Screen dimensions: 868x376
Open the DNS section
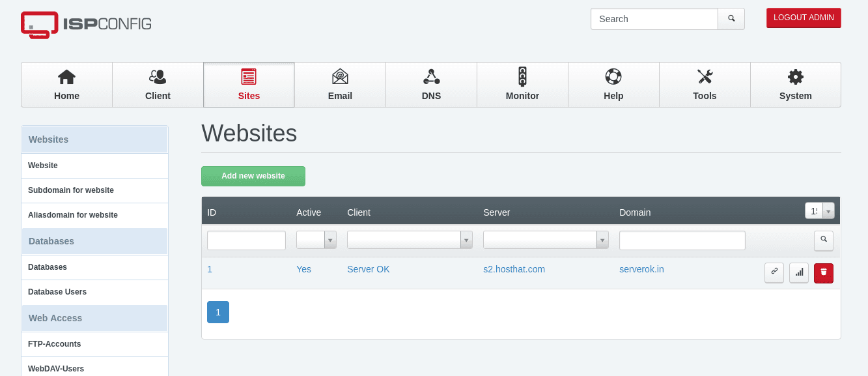click(431, 85)
